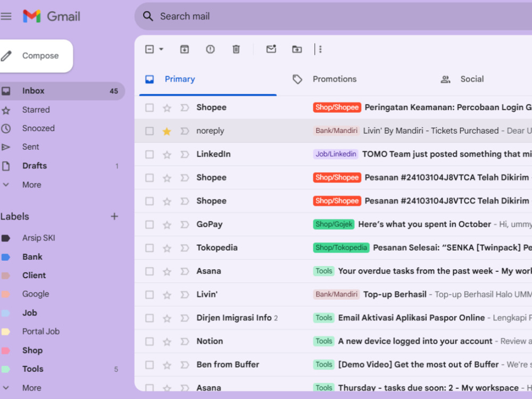532x399 pixels.
Task: Click the search magnifier icon
Action: (148, 16)
